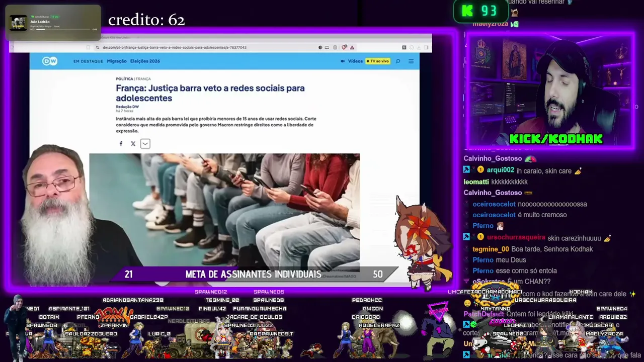
Task: Click the 'credito: 62' overlay text
Action: click(146, 20)
